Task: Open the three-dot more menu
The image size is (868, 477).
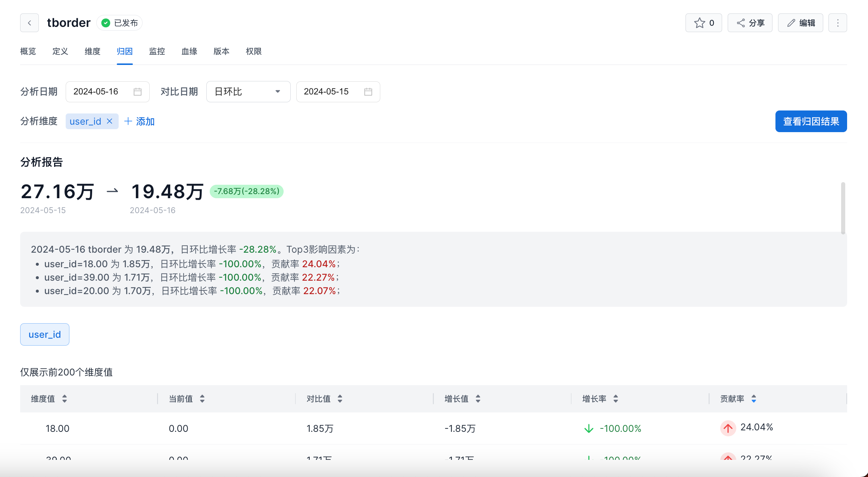Action: 838,23
